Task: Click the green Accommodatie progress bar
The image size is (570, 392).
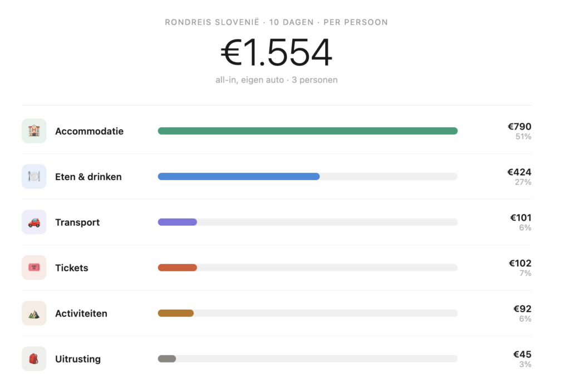Action: point(307,131)
